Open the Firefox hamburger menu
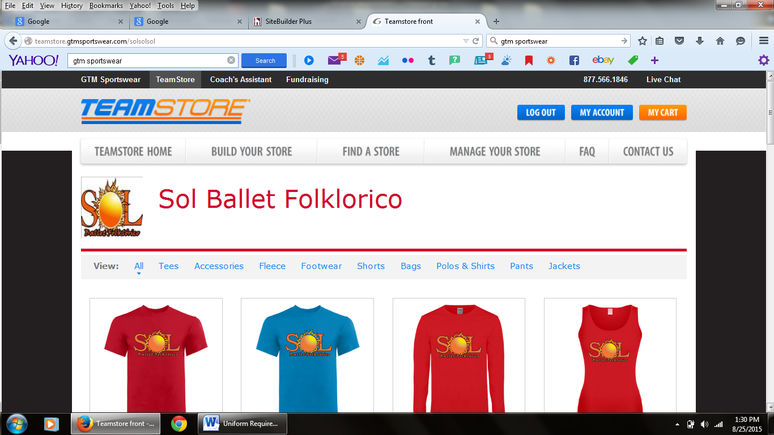This screenshot has height=435, width=774. pos(763,41)
